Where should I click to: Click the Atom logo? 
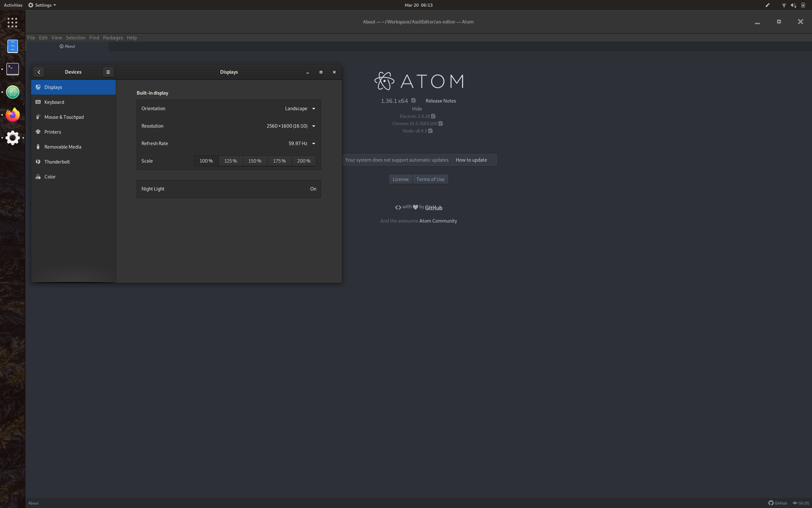419,81
